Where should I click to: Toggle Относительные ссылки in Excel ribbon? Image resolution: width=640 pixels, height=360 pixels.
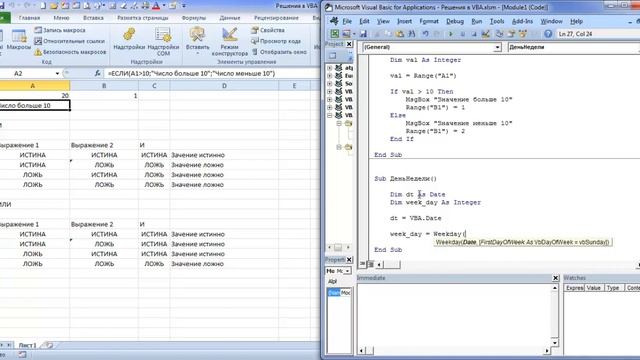click(69, 41)
